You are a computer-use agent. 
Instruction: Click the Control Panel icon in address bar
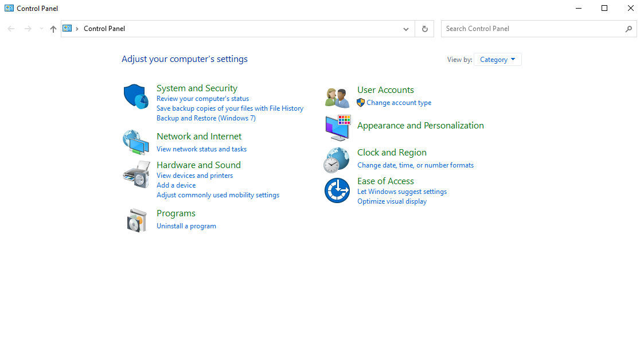[x=67, y=28]
